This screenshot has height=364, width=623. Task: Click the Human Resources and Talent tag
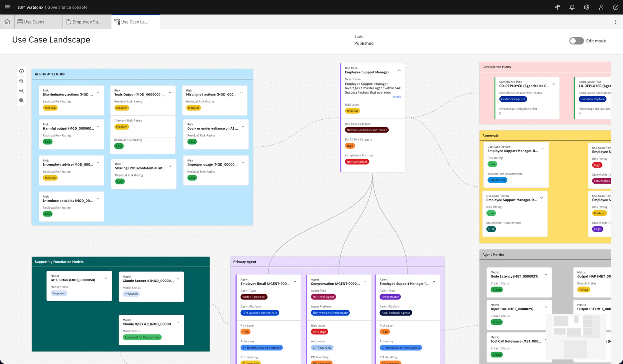[x=367, y=130]
